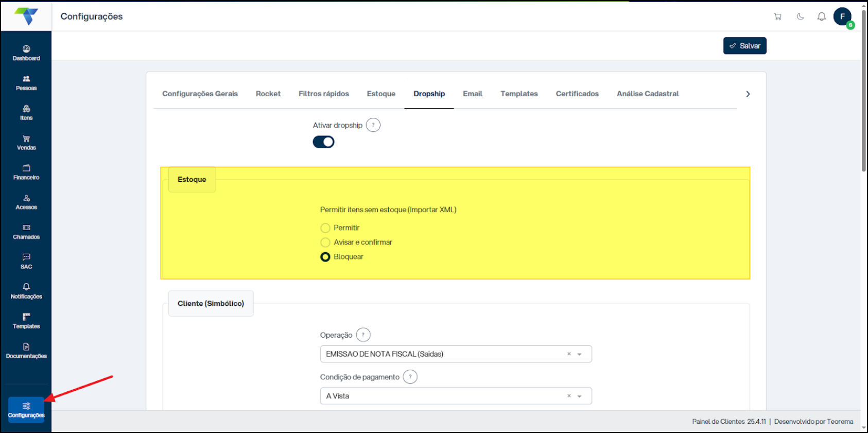This screenshot has width=868, height=433.
Task: Clear the Operação selection with x
Action: [x=569, y=354]
